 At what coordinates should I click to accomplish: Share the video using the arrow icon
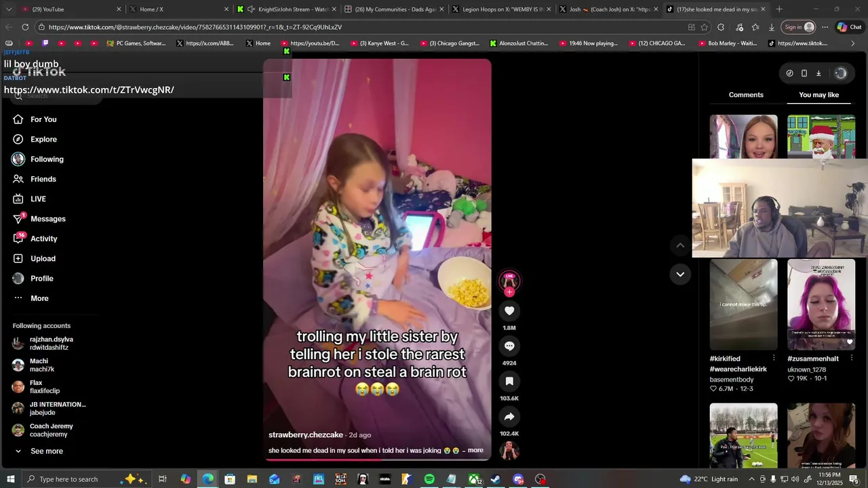pos(509,416)
